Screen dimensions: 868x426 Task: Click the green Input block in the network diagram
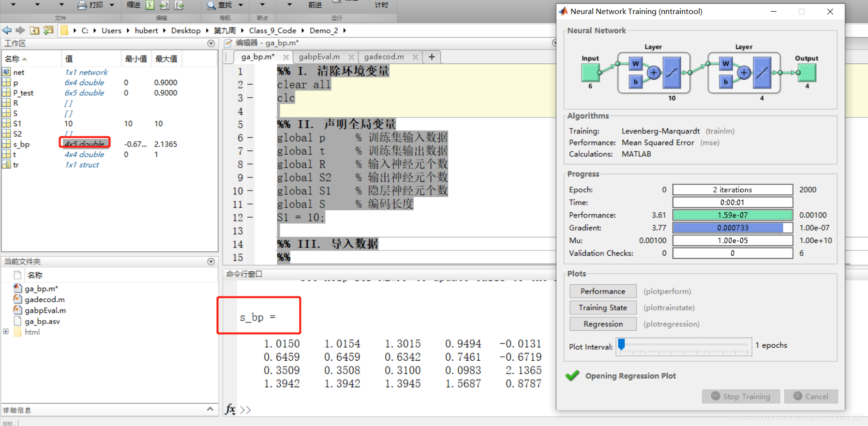pos(590,73)
